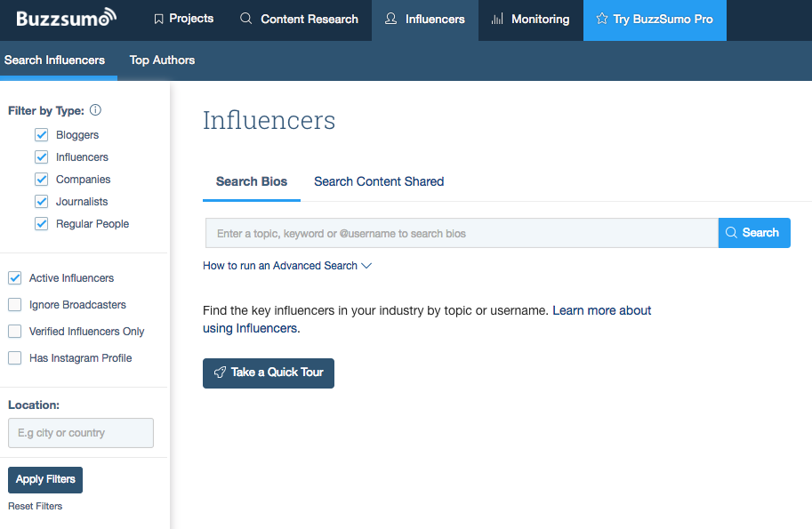Viewport: 812px width, 529px height.
Task: Open Learn more about using Influencers link
Action: tap(427, 319)
